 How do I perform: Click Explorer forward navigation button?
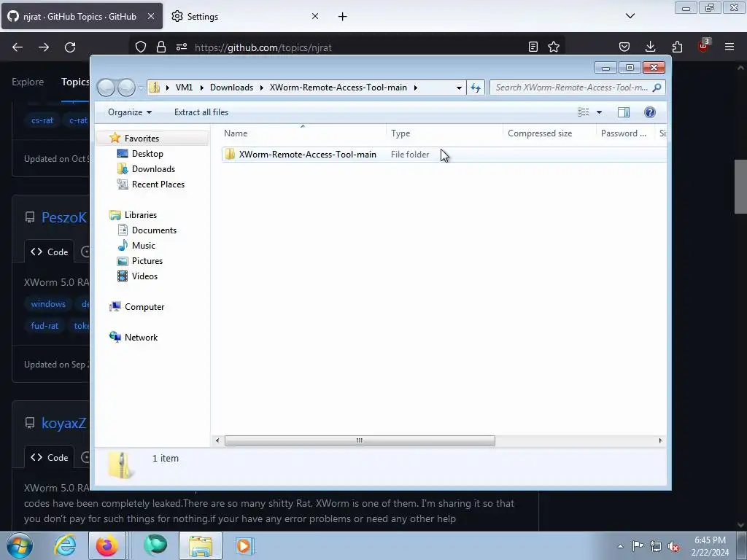[126, 87]
